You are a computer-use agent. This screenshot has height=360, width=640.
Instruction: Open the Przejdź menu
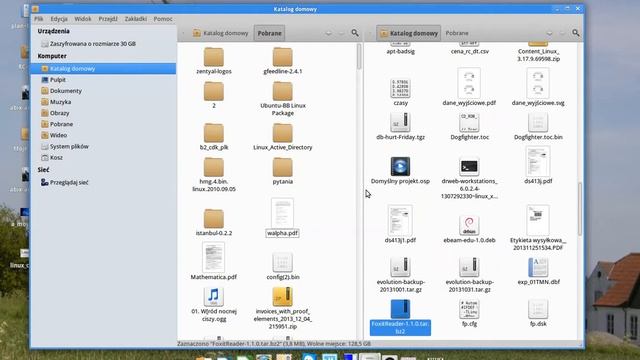tap(108, 19)
